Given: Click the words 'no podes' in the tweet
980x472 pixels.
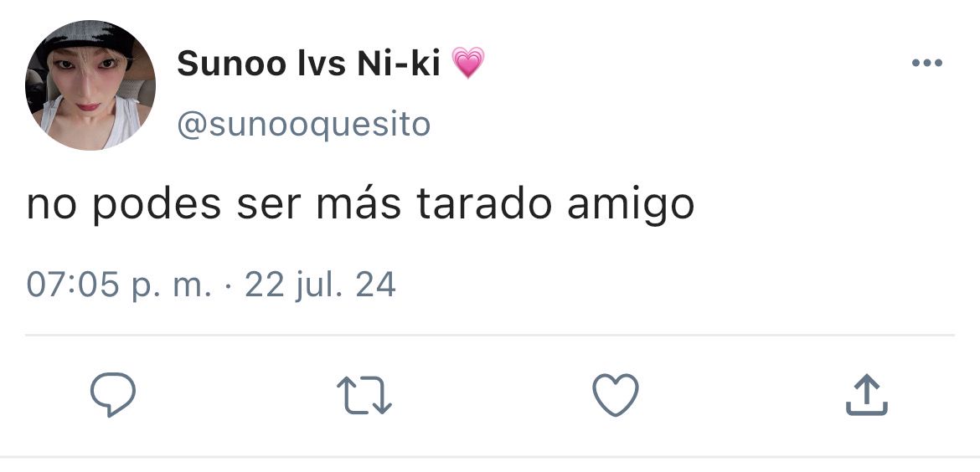Looking at the screenshot, I should tap(124, 205).
